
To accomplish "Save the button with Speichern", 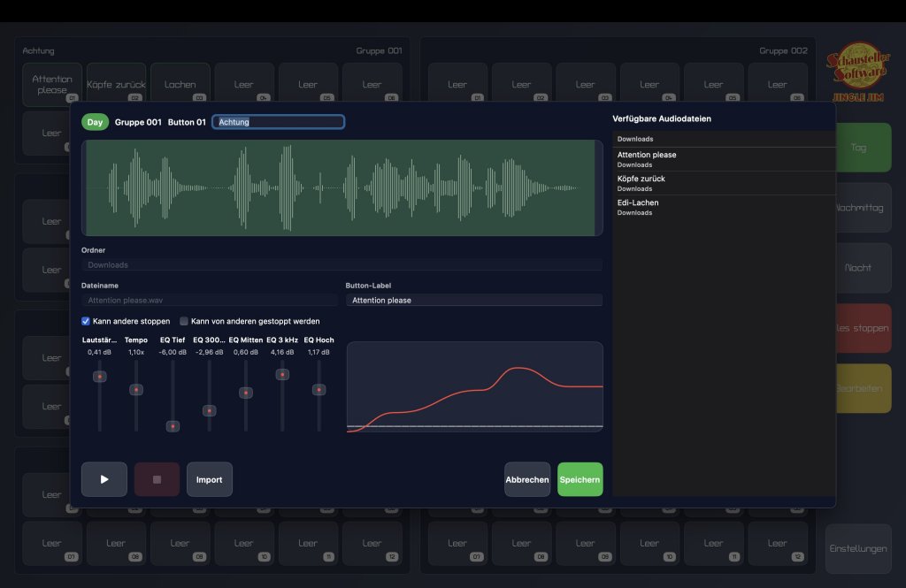I will tap(580, 479).
